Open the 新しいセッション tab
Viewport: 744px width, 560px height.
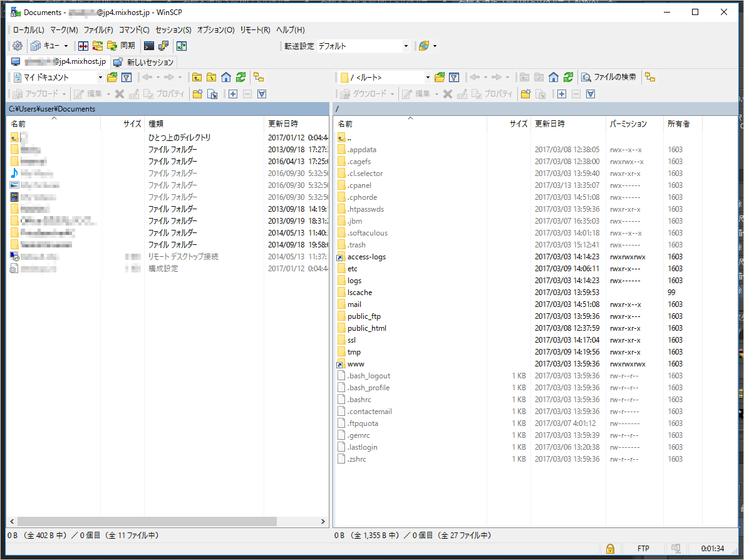tap(144, 62)
